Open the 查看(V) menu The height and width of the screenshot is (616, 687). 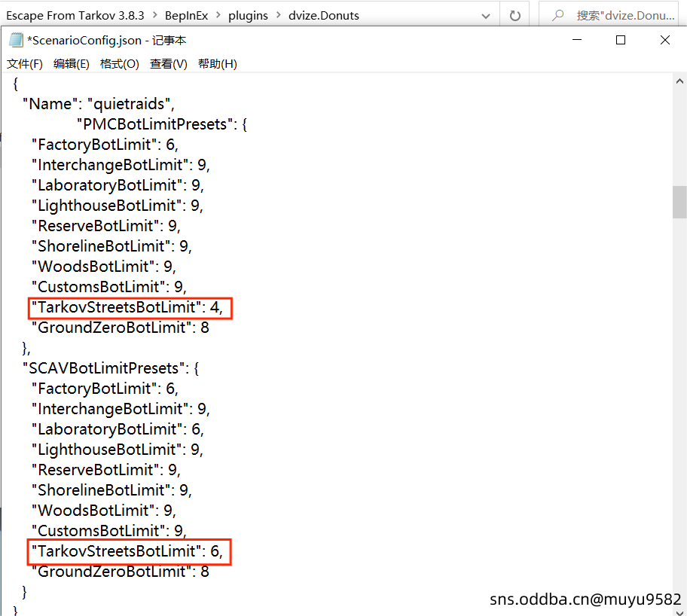[x=169, y=64]
